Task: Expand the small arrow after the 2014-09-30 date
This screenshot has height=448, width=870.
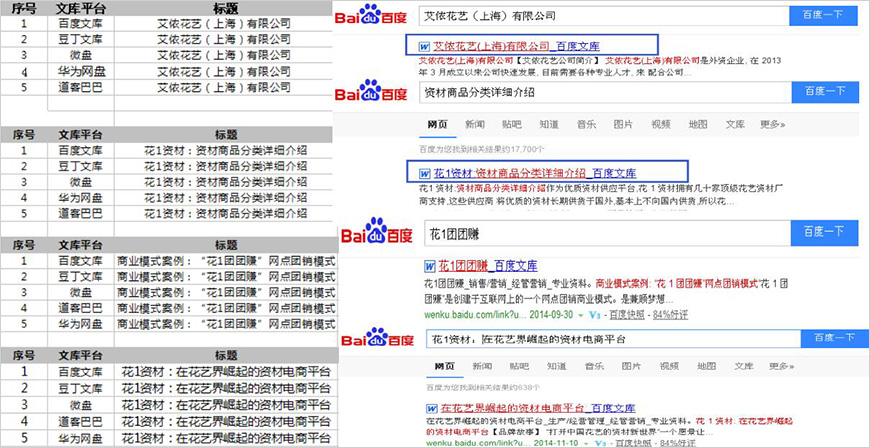Action: pos(580,316)
